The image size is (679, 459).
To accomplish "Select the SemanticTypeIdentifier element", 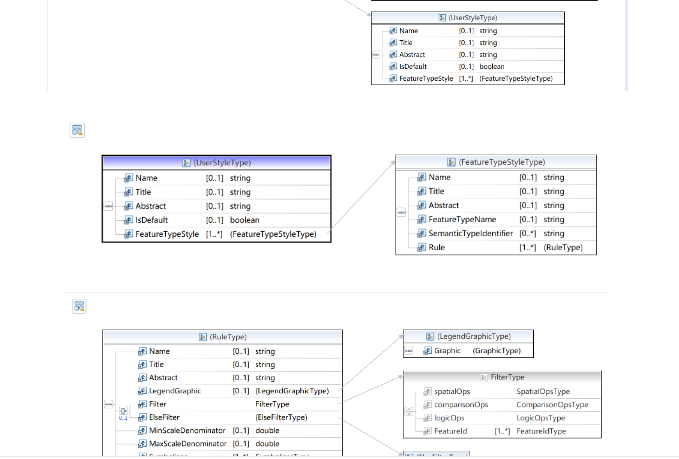I will pyautogui.click(x=471, y=233).
